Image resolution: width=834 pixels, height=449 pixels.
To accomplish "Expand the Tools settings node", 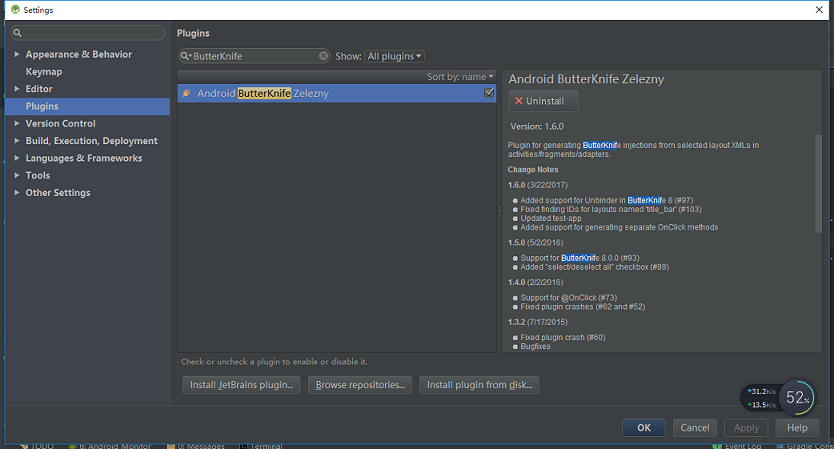I will click(x=17, y=176).
